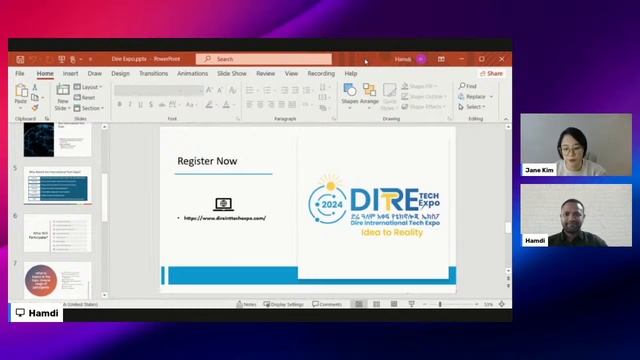Open the Paste options dropdown arrow

(x=20, y=108)
